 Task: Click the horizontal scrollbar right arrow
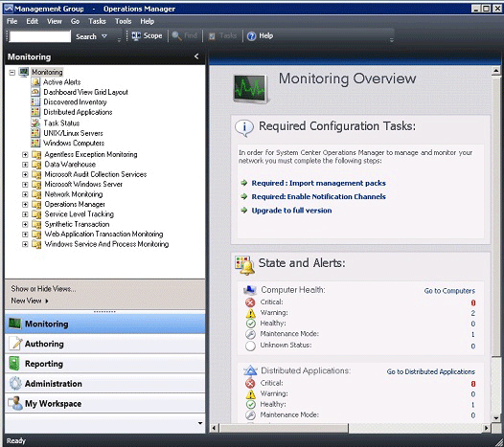pos(487,428)
